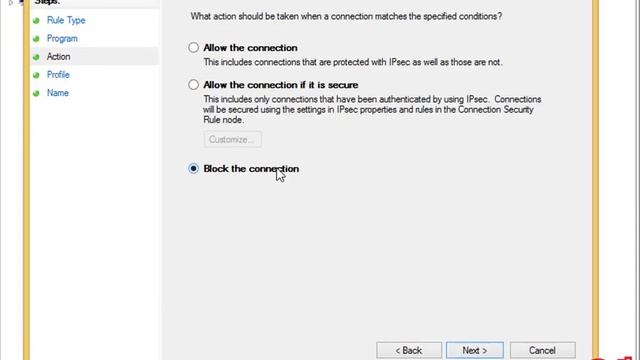The width and height of the screenshot is (640, 360).
Task: Open the Customize settings button
Action: coord(233,139)
